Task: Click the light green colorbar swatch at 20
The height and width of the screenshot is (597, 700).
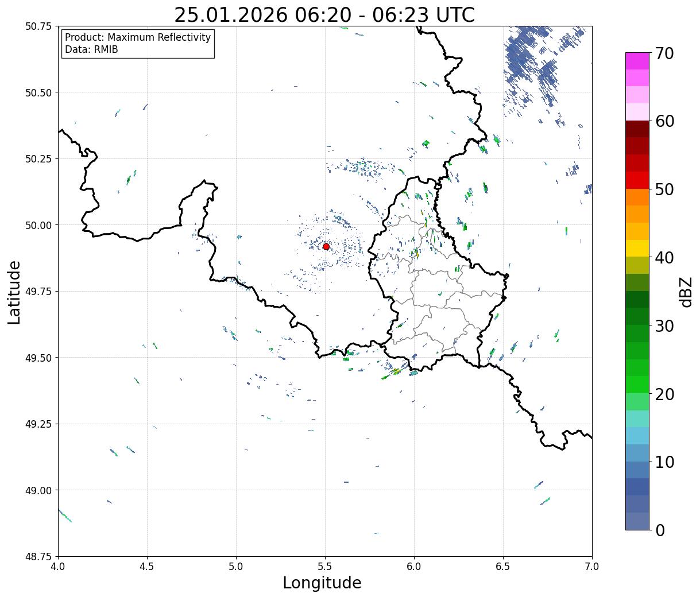Action: pyautogui.click(x=637, y=402)
